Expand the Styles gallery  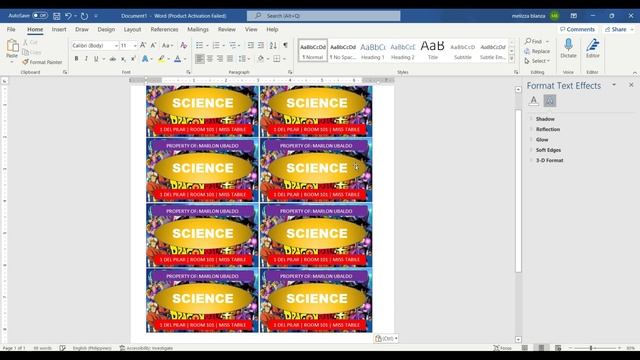(x=512, y=59)
